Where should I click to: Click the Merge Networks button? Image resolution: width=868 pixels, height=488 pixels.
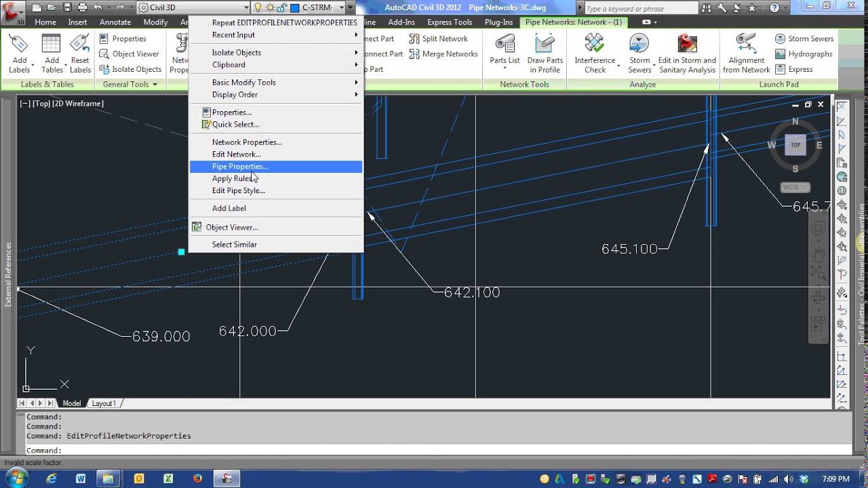[x=444, y=54]
